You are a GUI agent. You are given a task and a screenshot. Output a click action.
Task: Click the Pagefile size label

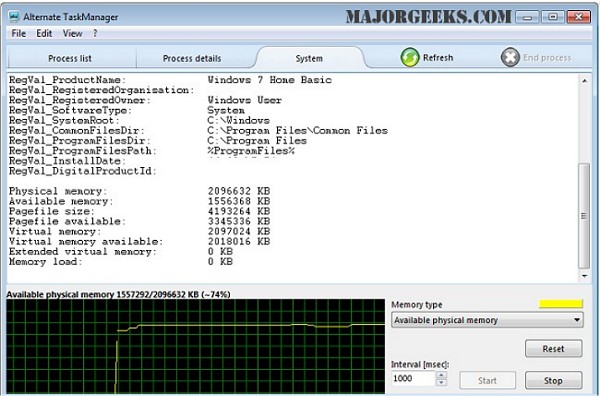click(52, 211)
